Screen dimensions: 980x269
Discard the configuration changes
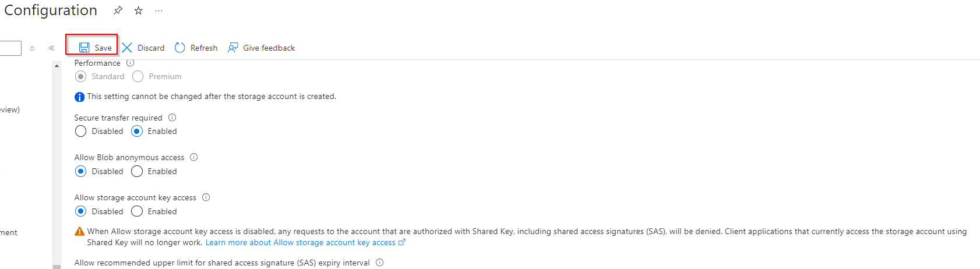click(143, 48)
